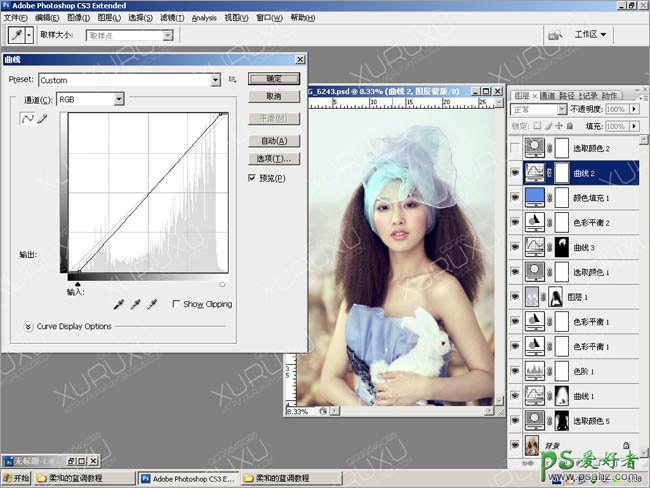Viewport: 650px width, 488px height.
Task: Pick the gray point eyedropper
Action: point(135,304)
